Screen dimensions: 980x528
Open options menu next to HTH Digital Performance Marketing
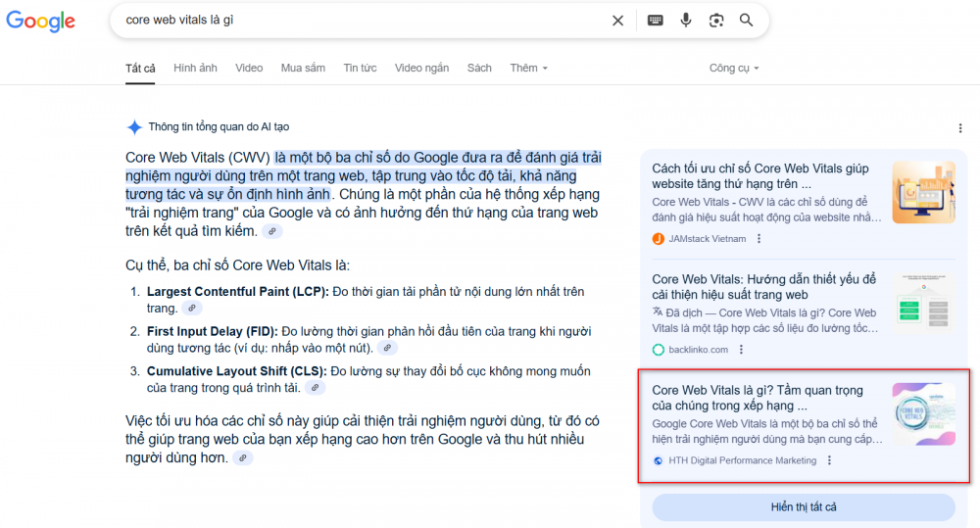pyautogui.click(x=829, y=460)
